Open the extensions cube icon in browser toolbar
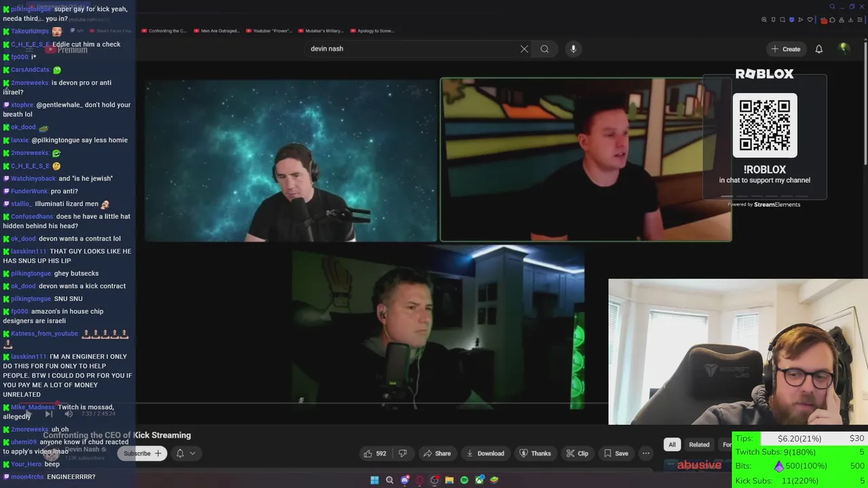 [832, 20]
